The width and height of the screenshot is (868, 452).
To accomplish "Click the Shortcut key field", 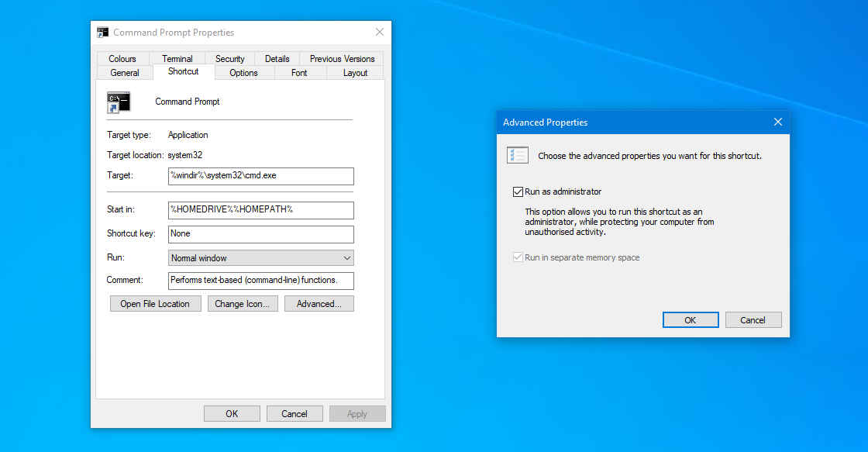I will [260, 234].
